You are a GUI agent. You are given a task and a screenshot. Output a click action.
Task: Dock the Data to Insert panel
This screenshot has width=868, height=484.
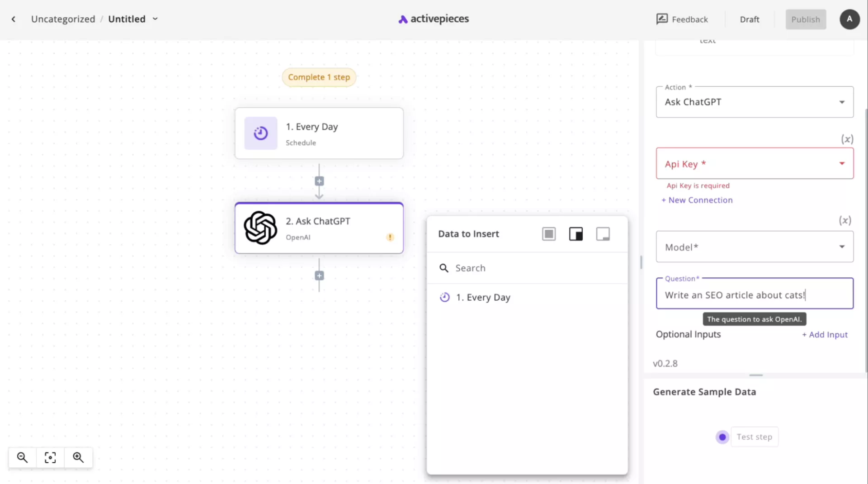(x=576, y=234)
